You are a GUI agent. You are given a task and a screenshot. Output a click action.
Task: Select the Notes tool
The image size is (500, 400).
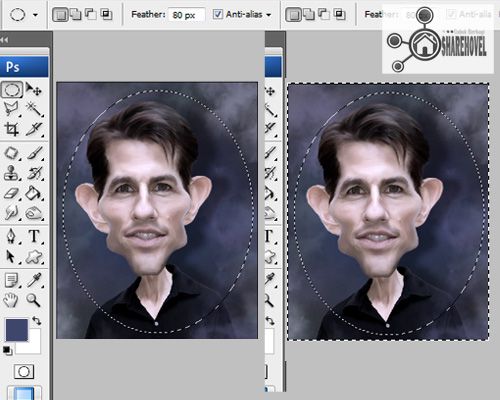click(11, 280)
